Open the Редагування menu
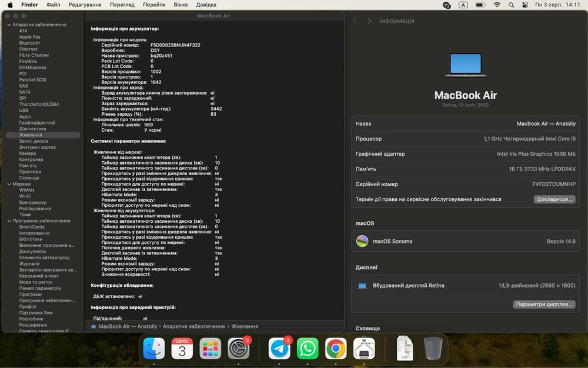Image resolution: width=588 pixels, height=368 pixels. 85,5
